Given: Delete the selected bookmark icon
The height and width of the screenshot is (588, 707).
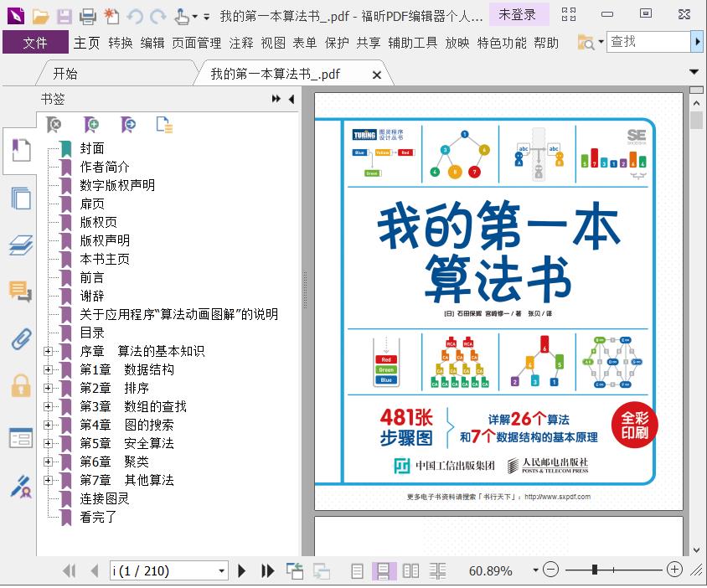Looking at the screenshot, I should pos(54,125).
